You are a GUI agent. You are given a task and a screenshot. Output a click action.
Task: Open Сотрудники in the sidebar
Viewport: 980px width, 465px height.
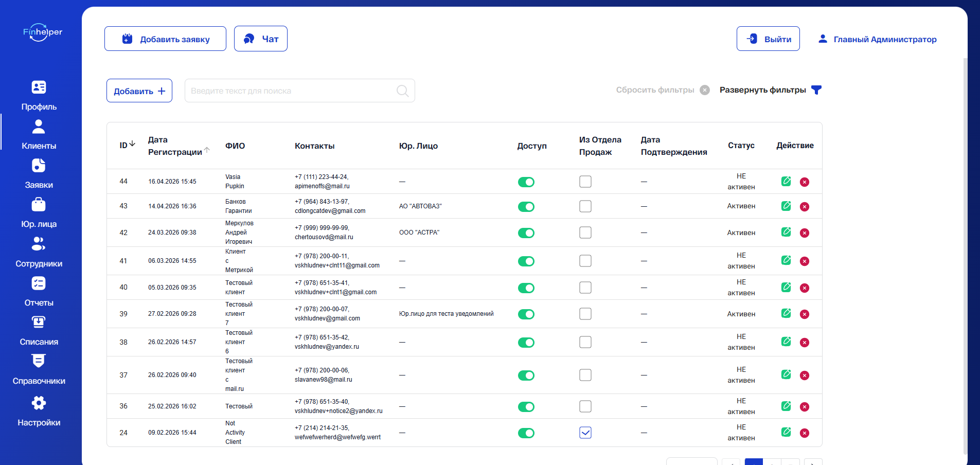(x=39, y=253)
